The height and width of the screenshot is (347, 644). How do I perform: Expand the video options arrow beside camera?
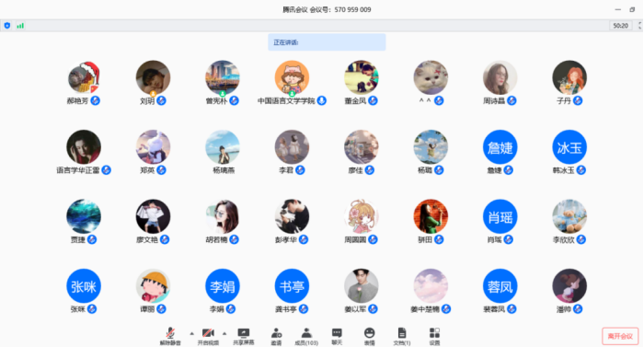click(x=224, y=333)
